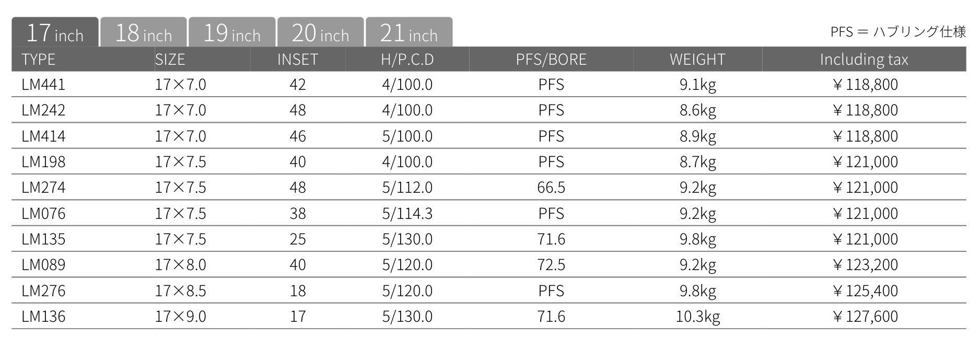Open the 18 inch tab
The height and width of the screenshot is (338, 980).
point(143,32)
